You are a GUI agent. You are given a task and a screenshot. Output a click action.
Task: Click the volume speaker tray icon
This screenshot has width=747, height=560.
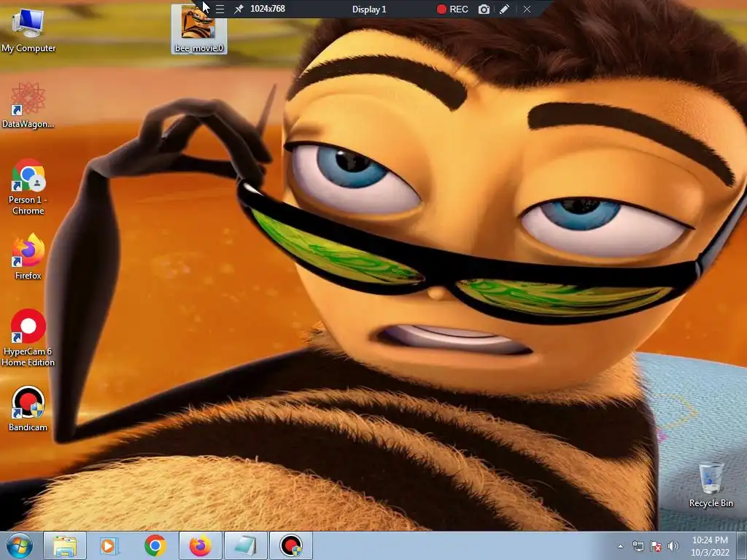[673, 546]
